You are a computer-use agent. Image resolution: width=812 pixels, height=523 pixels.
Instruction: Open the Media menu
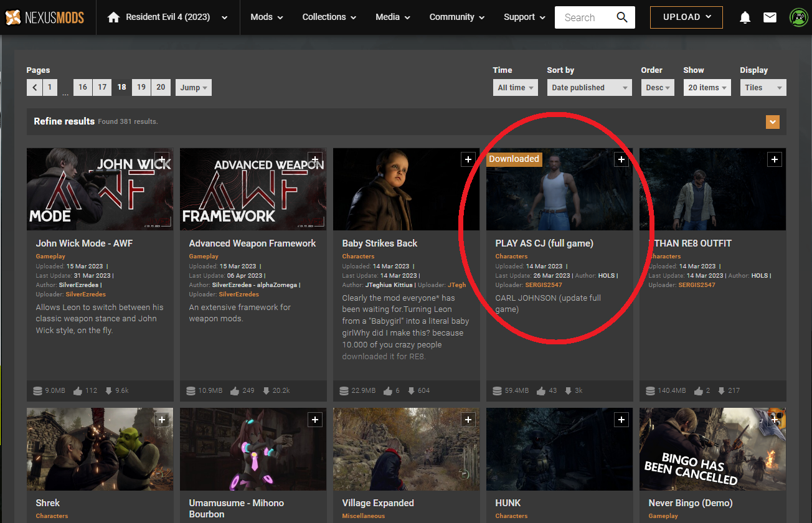[x=393, y=17]
